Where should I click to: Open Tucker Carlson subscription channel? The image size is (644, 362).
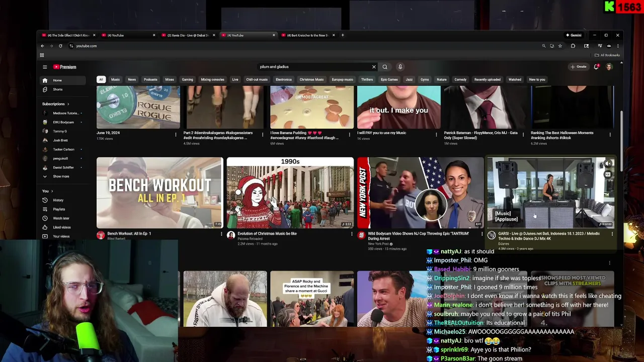(63, 149)
